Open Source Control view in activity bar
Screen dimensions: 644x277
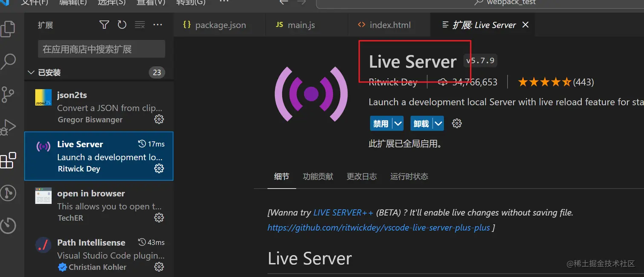tap(8, 94)
